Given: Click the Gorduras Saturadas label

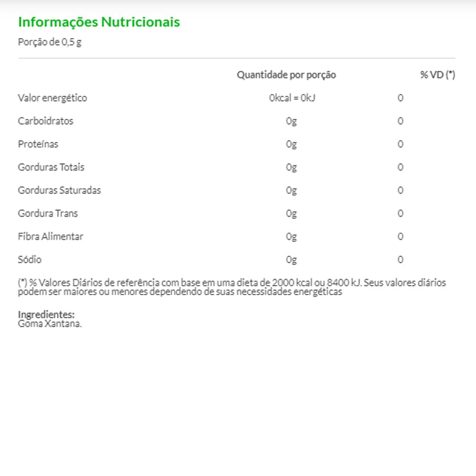Looking at the screenshot, I should point(59,190).
